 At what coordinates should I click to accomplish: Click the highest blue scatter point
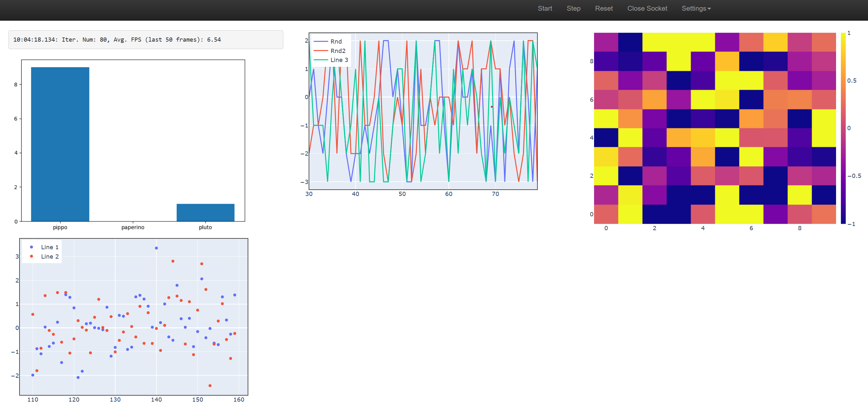pyautogui.click(x=156, y=248)
